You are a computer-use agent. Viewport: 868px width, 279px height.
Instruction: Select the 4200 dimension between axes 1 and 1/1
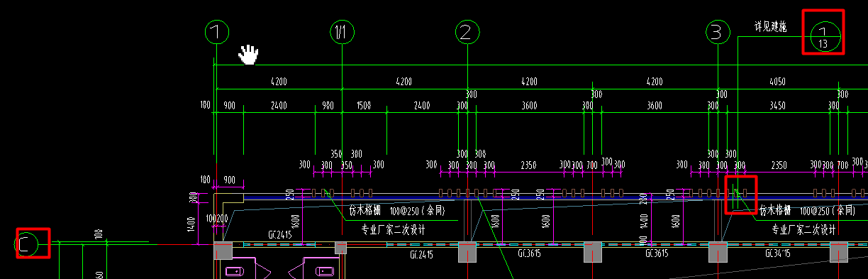point(279,82)
